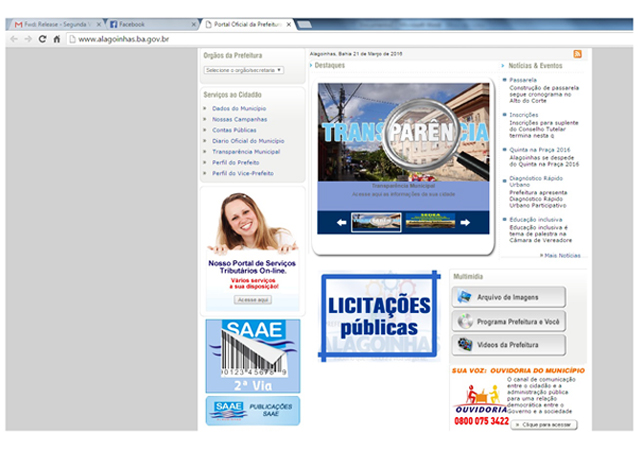
Task: Click the slideshow previous arrow
Action: pyautogui.click(x=341, y=222)
